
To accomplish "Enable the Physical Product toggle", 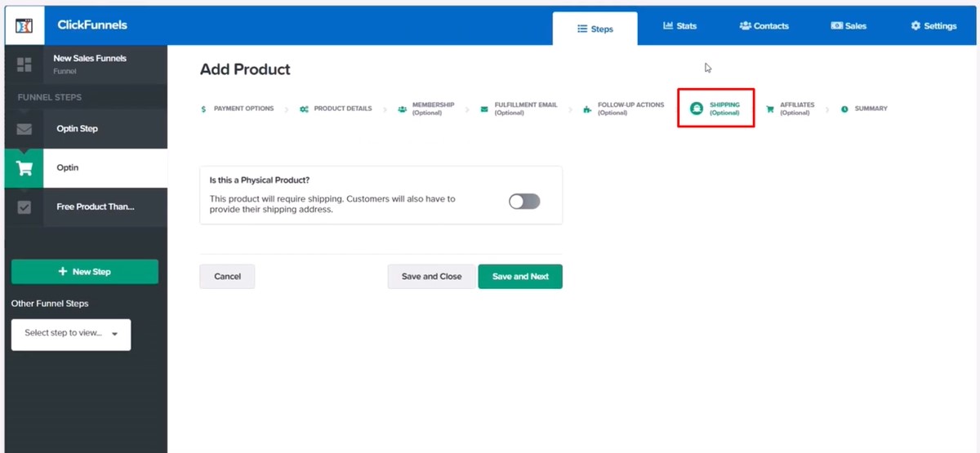I will coord(524,202).
